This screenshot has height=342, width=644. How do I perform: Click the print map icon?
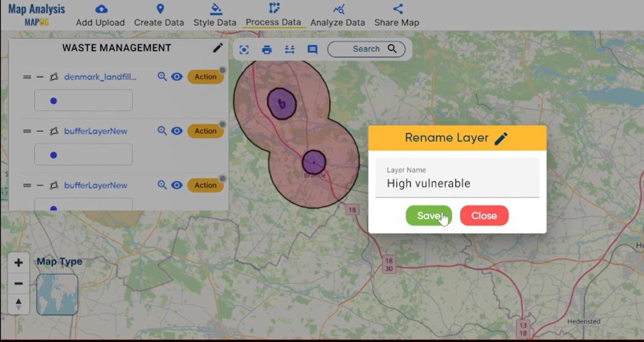(x=267, y=50)
